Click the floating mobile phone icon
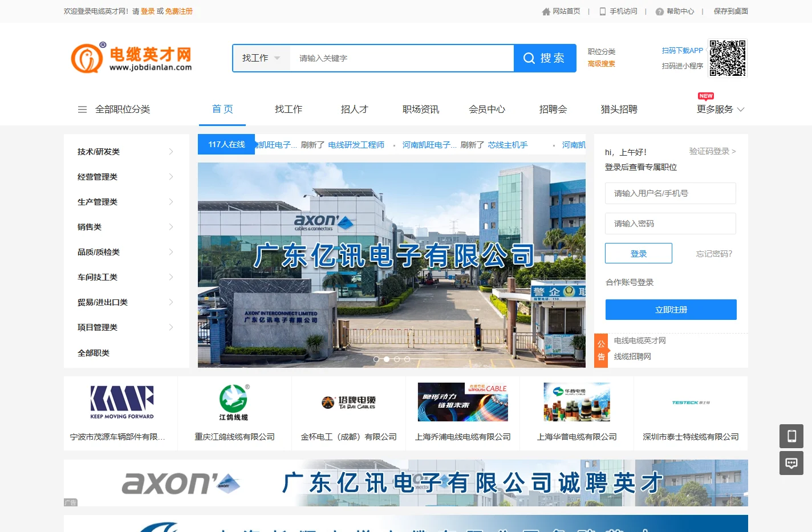Viewport: 812px width, 532px height. pos(791,436)
